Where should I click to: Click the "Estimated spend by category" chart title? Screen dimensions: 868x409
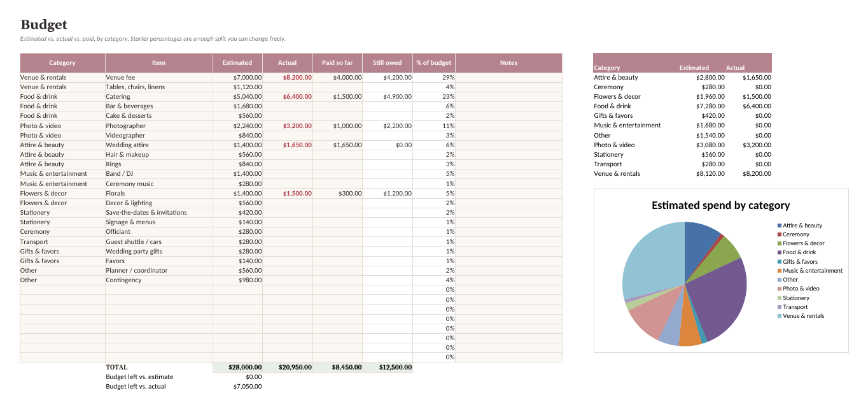click(x=721, y=205)
